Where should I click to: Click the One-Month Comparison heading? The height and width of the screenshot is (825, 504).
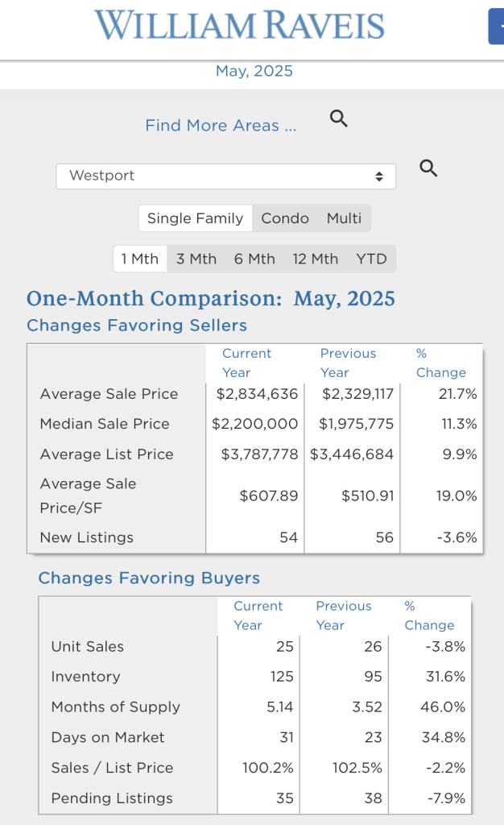coord(211,299)
